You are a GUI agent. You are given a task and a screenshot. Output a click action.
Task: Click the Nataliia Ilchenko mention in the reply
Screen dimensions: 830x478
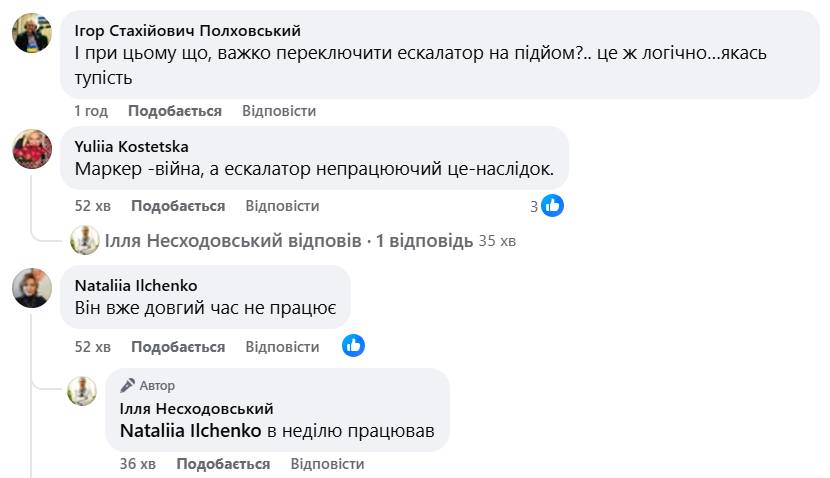190,431
